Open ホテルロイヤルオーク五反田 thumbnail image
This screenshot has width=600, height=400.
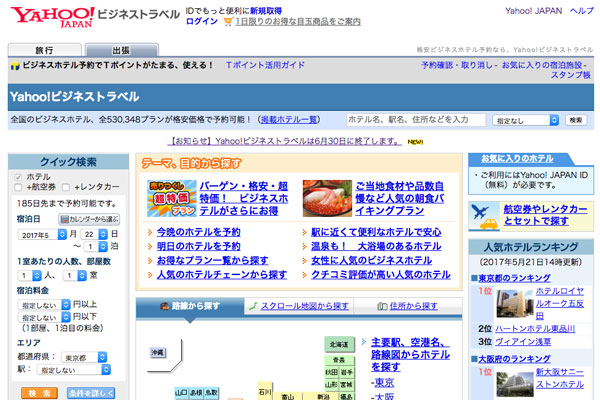pos(514,304)
